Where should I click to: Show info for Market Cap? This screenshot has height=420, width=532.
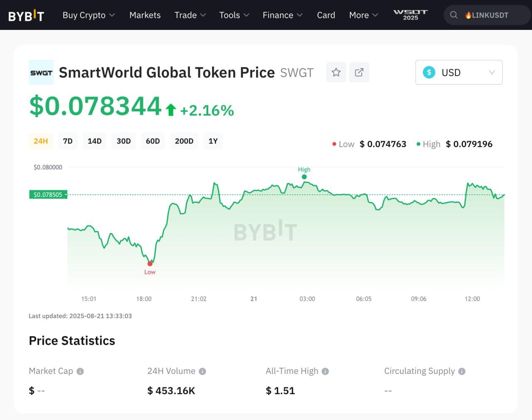pos(80,371)
